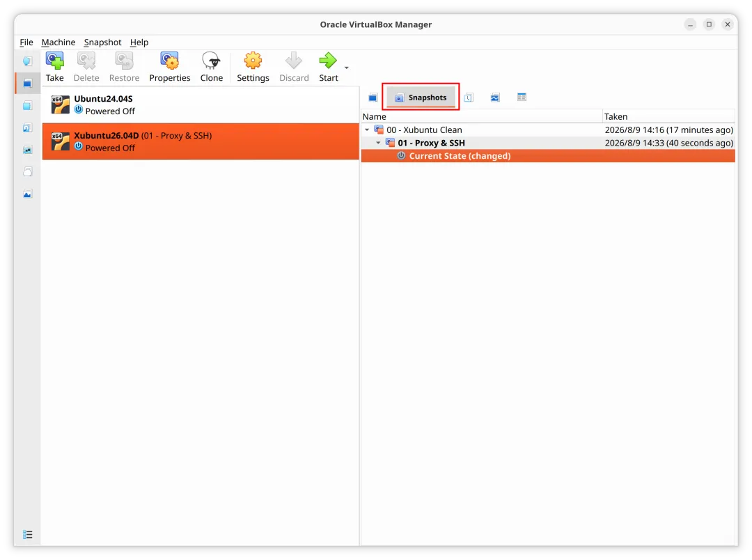This screenshot has width=752, height=560.
Task: Click the 00 - Xubuntu Clean snapshot icon
Action: coord(379,130)
